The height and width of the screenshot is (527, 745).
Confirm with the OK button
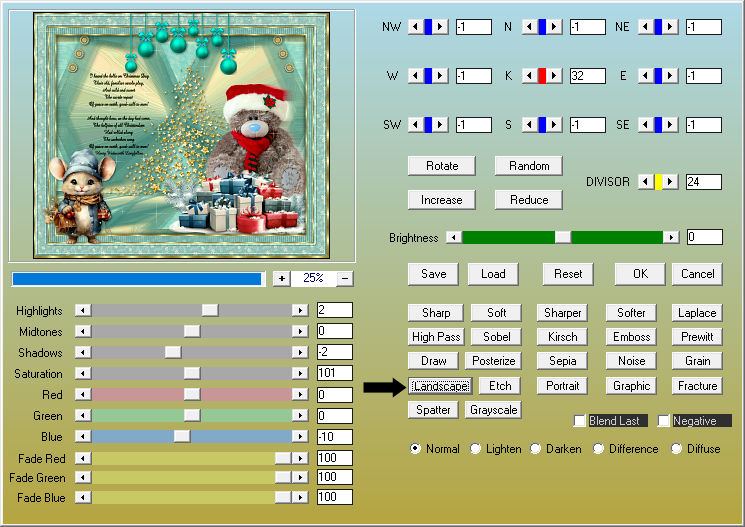point(640,274)
